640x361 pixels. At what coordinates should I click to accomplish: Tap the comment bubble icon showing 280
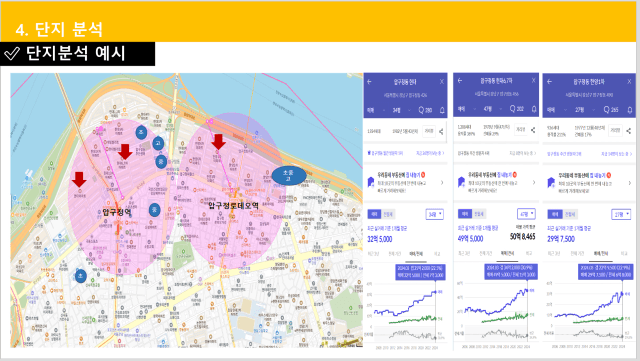(425, 110)
